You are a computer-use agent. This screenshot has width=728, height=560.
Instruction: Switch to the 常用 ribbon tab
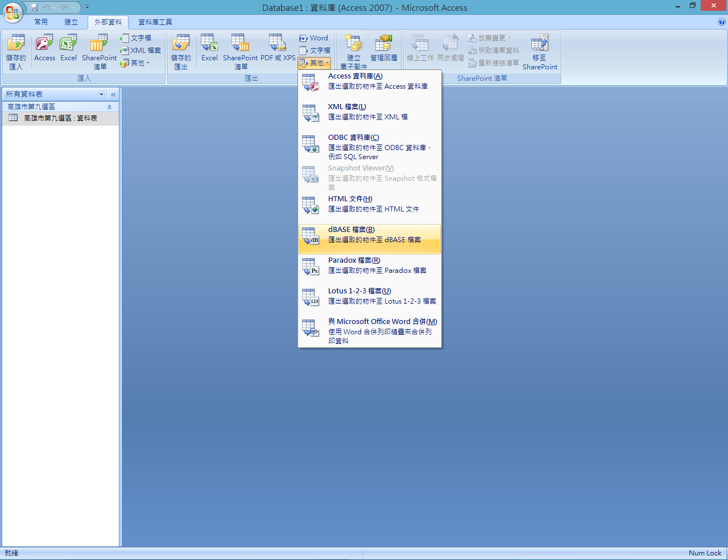(x=41, y=22)
